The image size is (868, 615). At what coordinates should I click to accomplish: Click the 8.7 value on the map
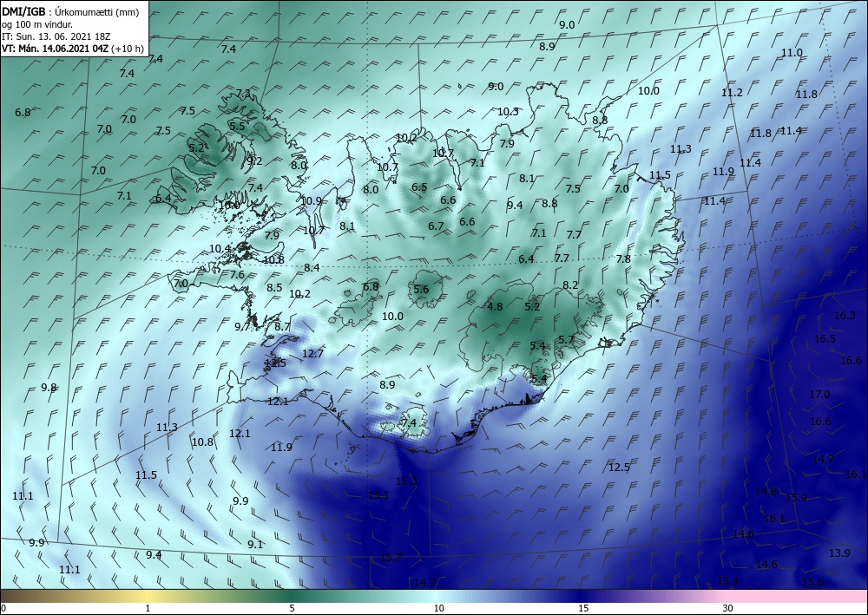pyautogui.click(x=282, y=327)
